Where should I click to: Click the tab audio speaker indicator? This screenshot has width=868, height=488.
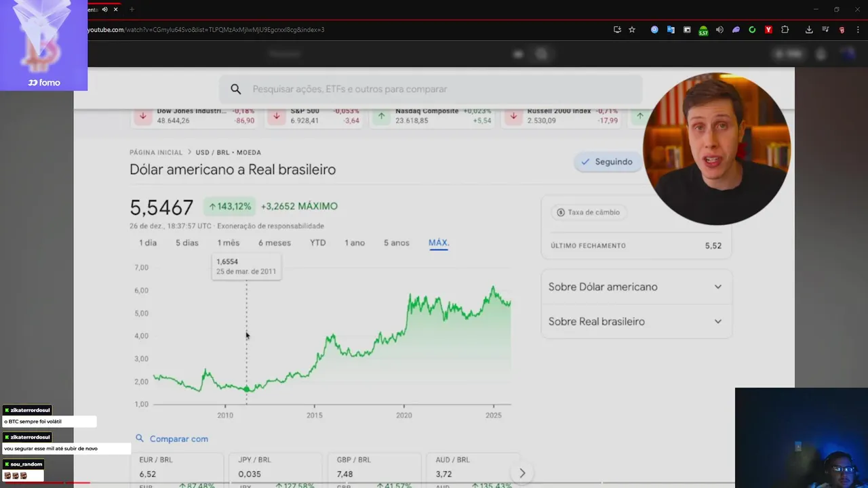tap(104, 9)
